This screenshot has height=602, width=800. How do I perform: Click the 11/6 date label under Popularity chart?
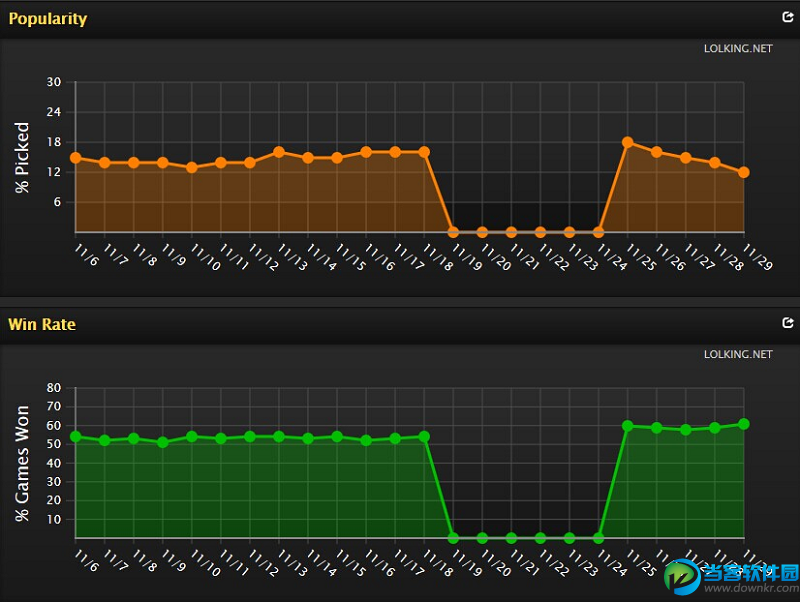point(86,255)
